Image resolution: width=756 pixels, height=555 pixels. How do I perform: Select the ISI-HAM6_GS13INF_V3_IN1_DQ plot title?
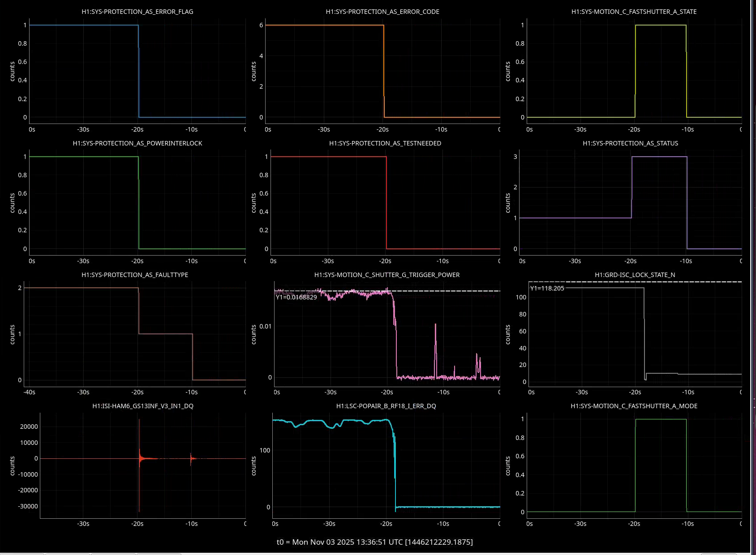[x=143, y=406]
